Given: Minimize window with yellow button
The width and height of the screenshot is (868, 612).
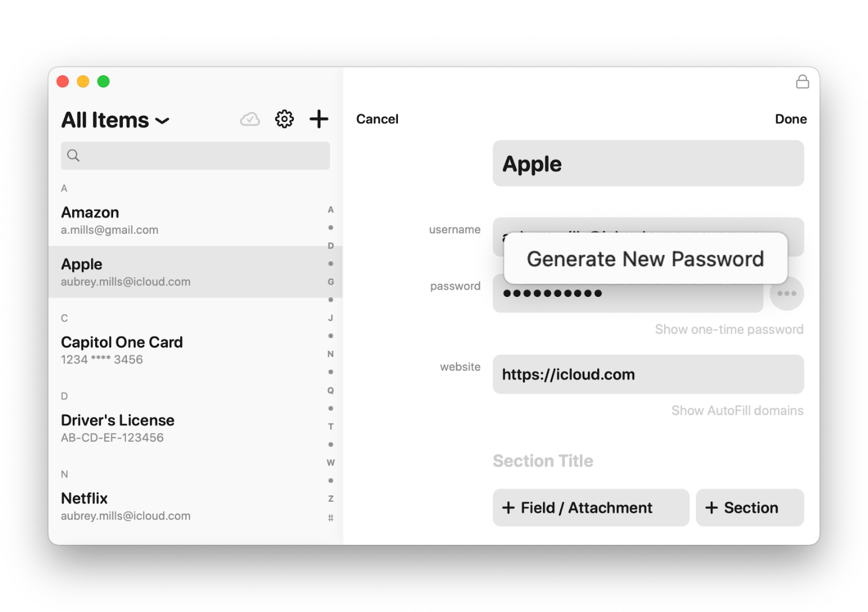Looking at the screenshot, I should coord(83,82).
